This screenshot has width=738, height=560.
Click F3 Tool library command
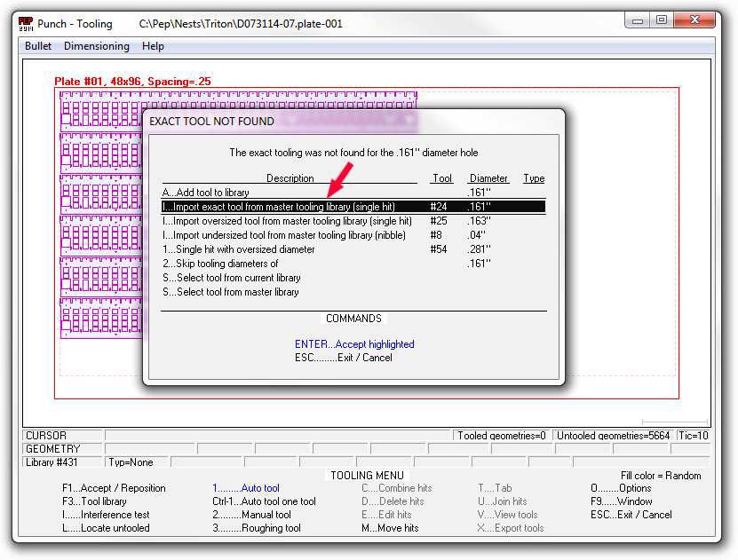(94, 501)
